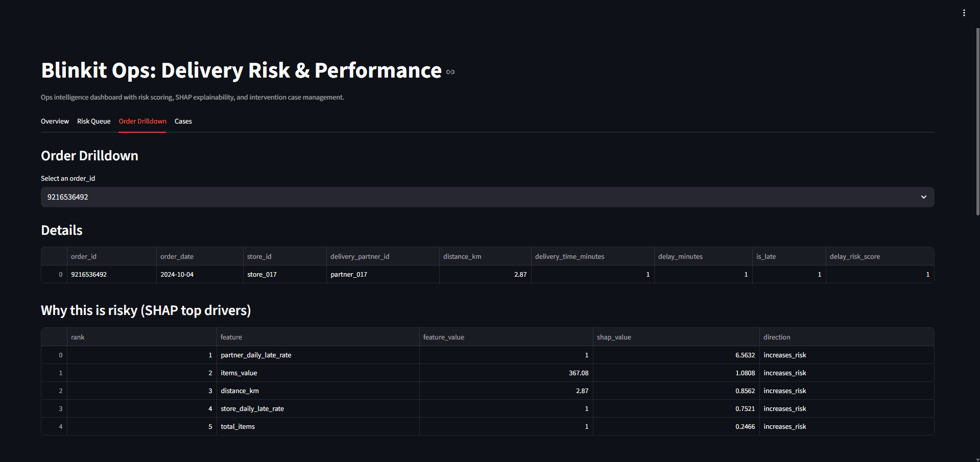The image size is (980, 462).
Task: Select the partner_daily_late_rate feature cell
Action: [318, 355]
